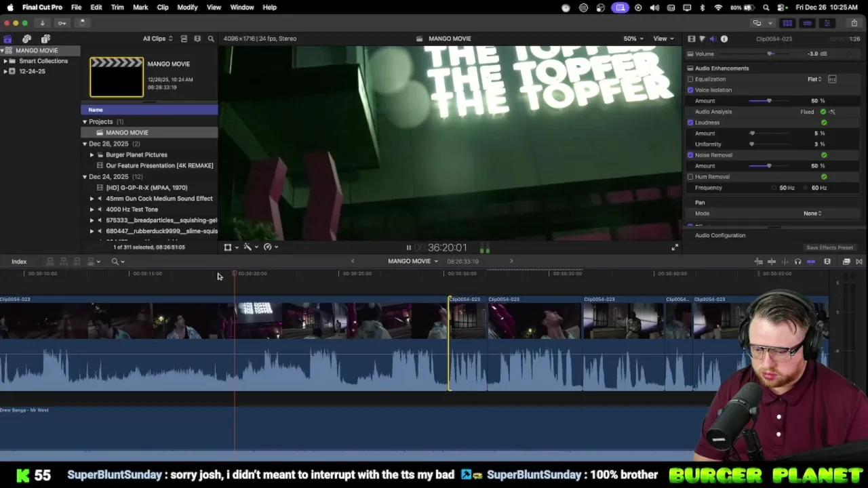The height and width of the screenshot is (488, 868).
Task: Turn off the Noise Removal checkbox
Action: coord(690,155)
